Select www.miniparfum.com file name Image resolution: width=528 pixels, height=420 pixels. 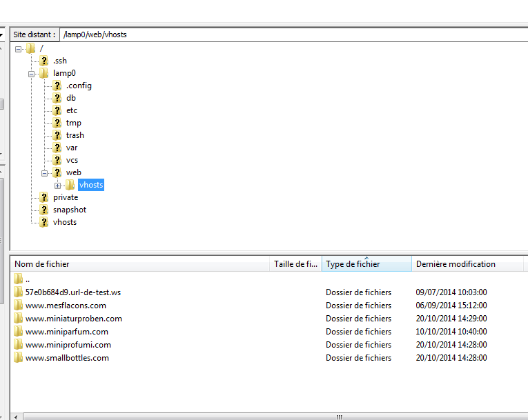67,332
